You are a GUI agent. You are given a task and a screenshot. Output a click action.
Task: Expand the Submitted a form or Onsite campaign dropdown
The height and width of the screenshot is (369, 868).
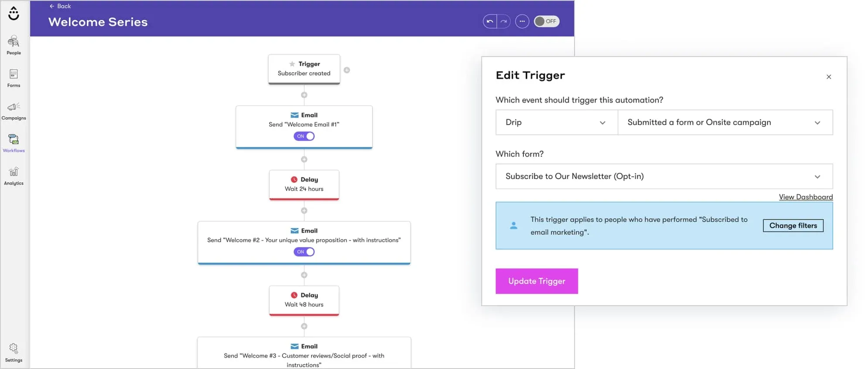(725, 122)
